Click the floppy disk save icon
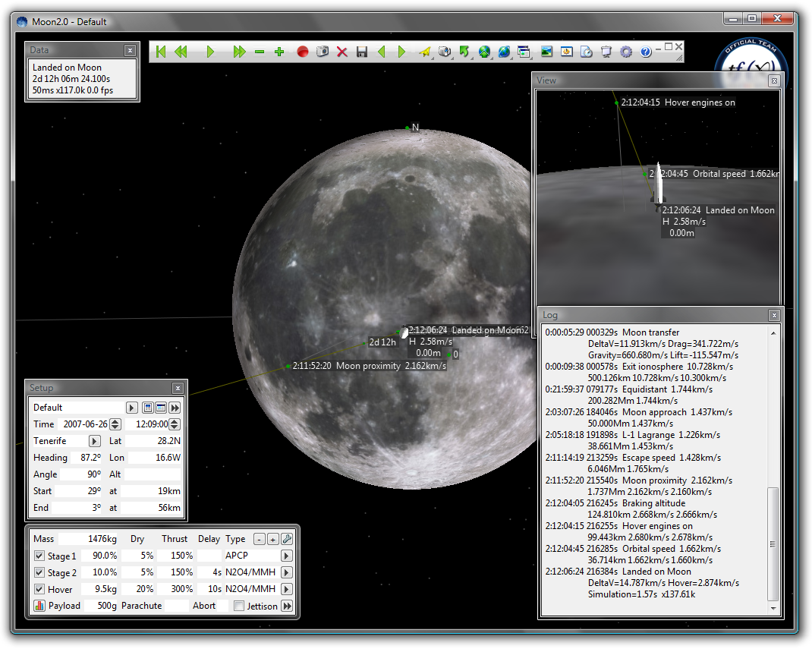 (362, 52)
